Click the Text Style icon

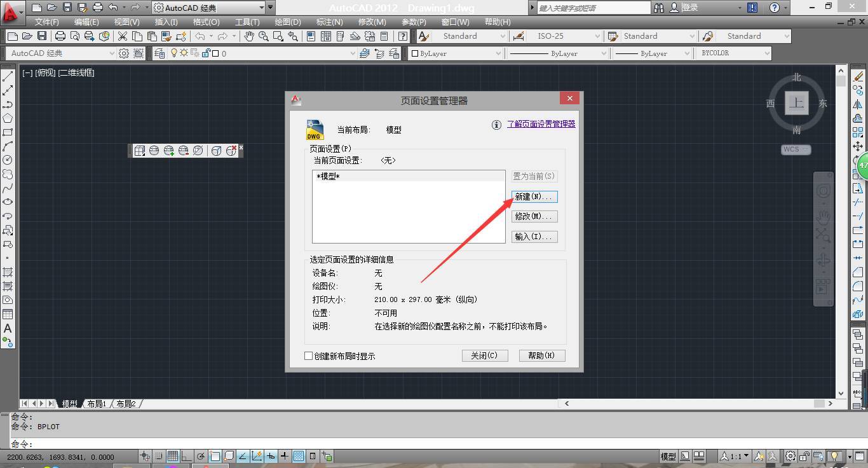coord(423,36)
